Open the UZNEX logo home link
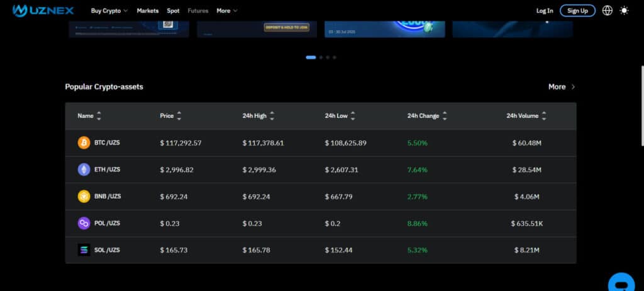Screen dimensions: 644x291 [43, 11]
